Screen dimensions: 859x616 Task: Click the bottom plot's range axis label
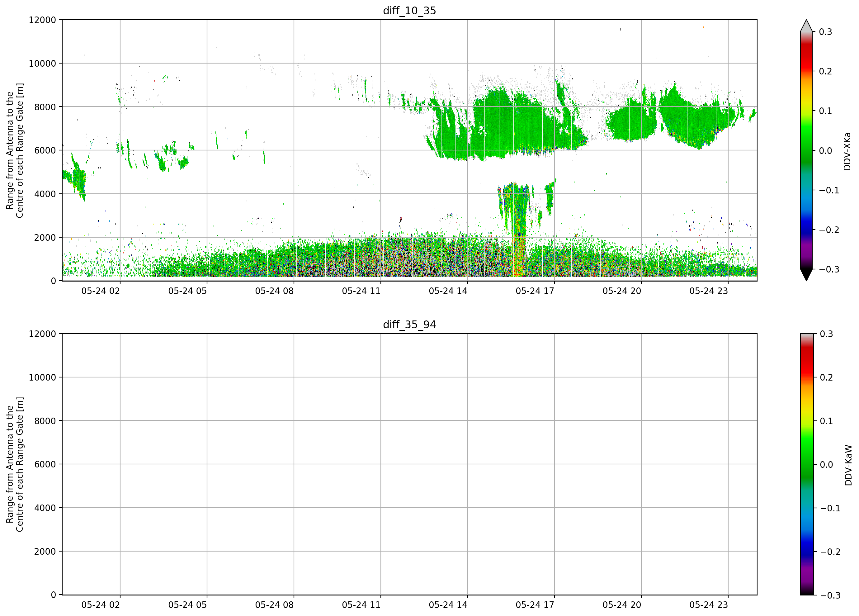[x=15, y=464]
